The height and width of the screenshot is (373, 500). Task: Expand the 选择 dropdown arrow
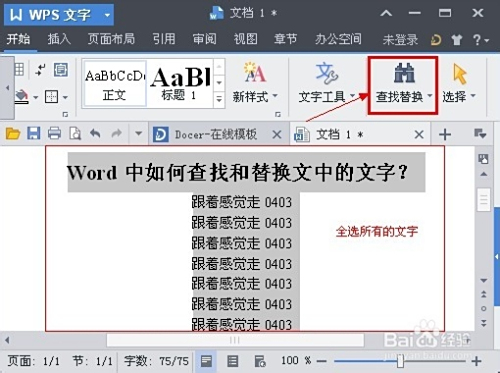coord(473,96)
